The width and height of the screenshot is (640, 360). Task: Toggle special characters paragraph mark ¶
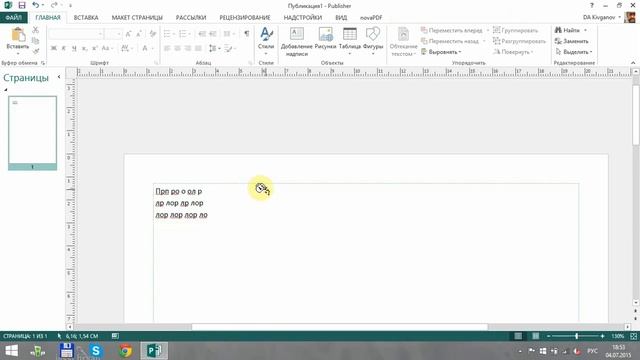(247, 34)
